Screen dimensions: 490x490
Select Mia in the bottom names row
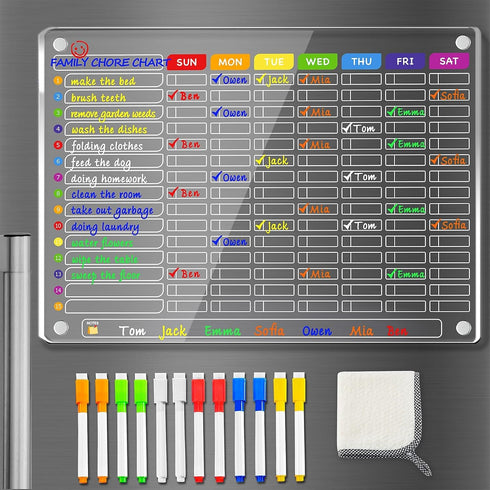361,331
